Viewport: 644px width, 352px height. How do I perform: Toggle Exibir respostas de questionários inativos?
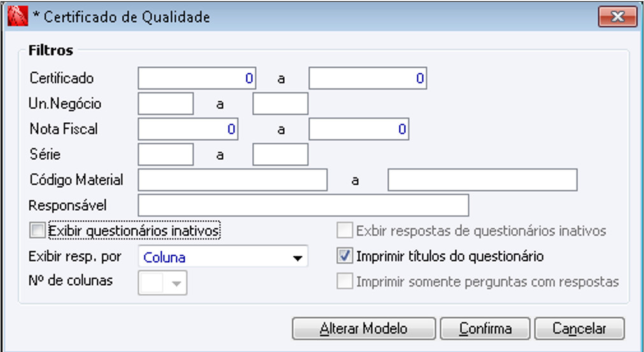[345, 230]
